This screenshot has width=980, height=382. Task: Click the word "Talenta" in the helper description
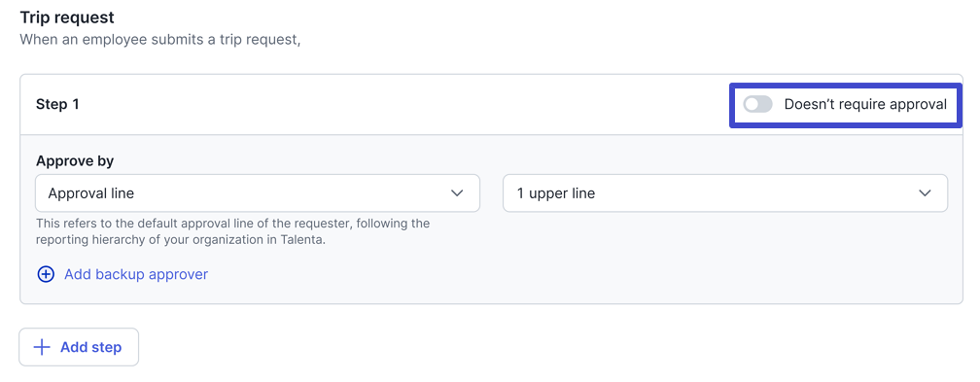click(x=301, y=239)
